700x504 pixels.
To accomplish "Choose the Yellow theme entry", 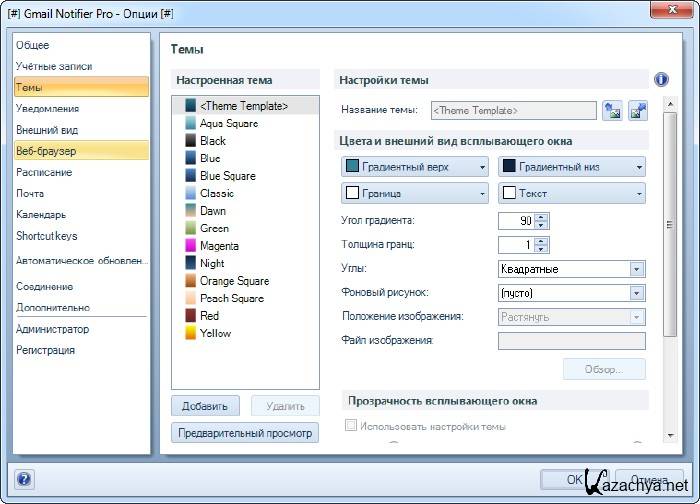I will tap(215, 333).
